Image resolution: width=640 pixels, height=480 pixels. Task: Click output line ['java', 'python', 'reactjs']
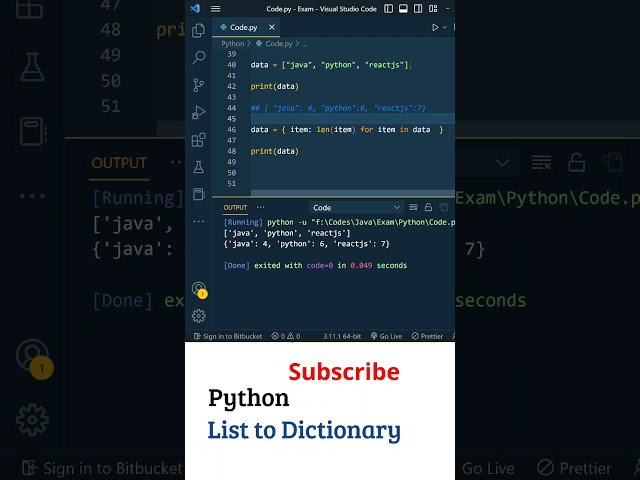click(x=287, y=233)
